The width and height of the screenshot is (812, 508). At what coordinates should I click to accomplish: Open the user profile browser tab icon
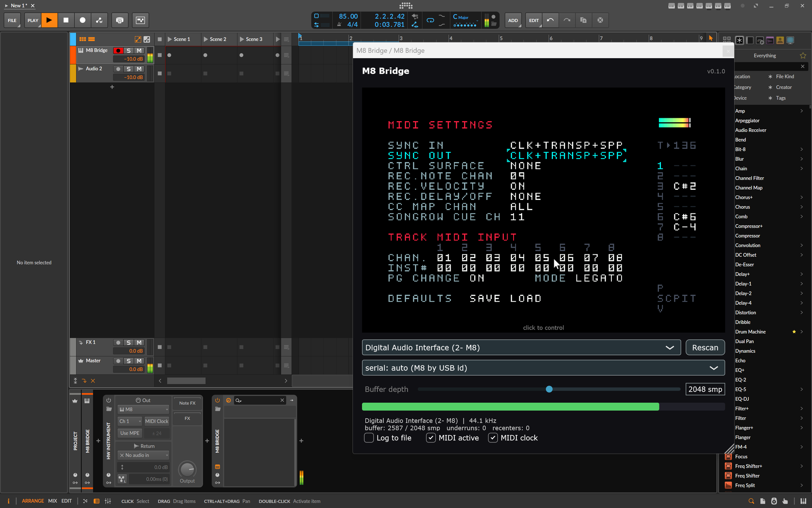(780, 40)
